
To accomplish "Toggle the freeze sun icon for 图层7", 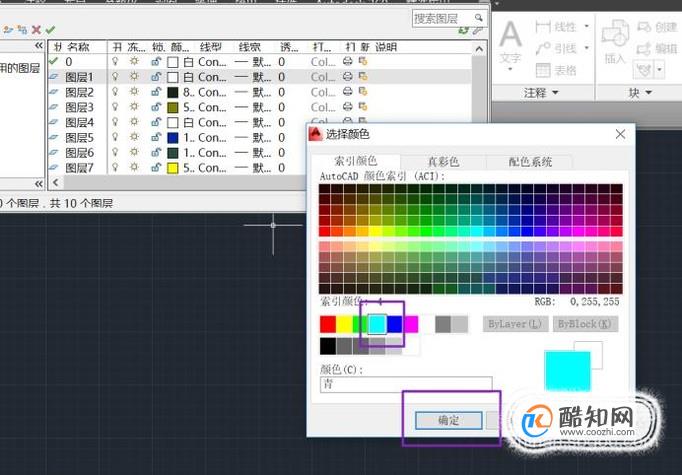I will pyautogui.click(x=134, y=167).
